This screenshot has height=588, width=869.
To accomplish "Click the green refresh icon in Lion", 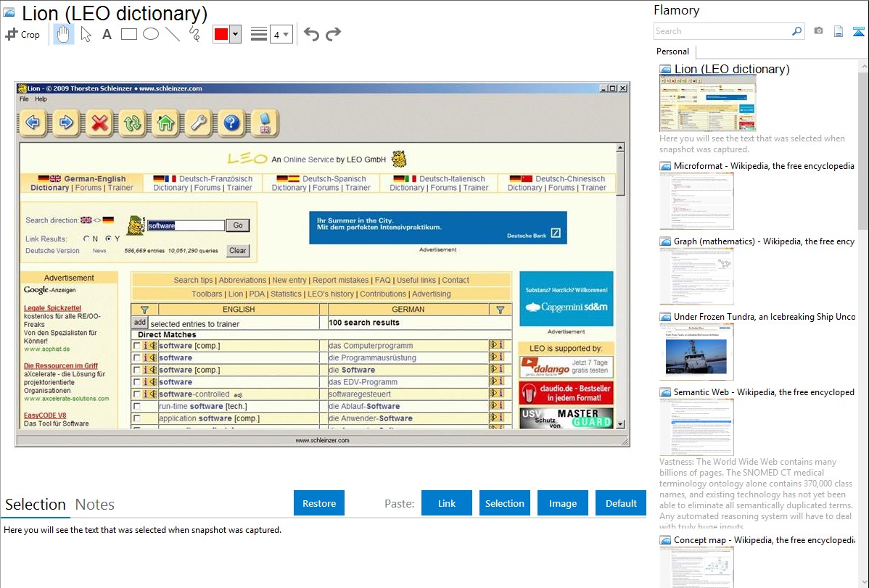I will [133, 123].
